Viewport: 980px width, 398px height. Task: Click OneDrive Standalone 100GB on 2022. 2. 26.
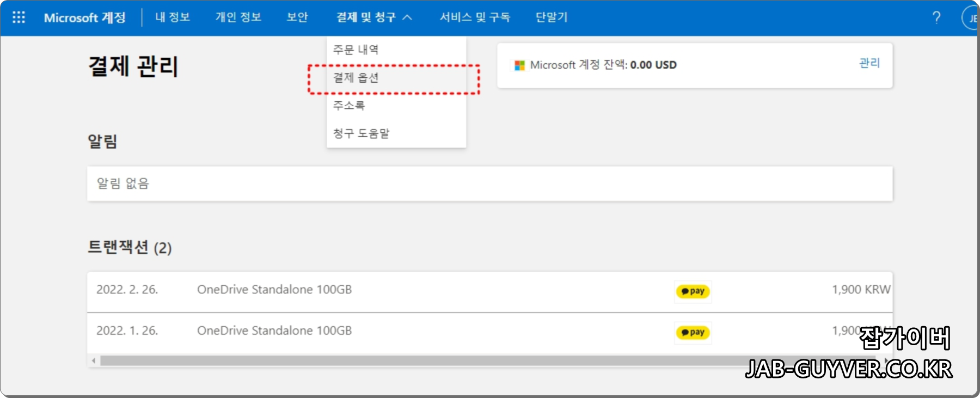click(274, 290)
